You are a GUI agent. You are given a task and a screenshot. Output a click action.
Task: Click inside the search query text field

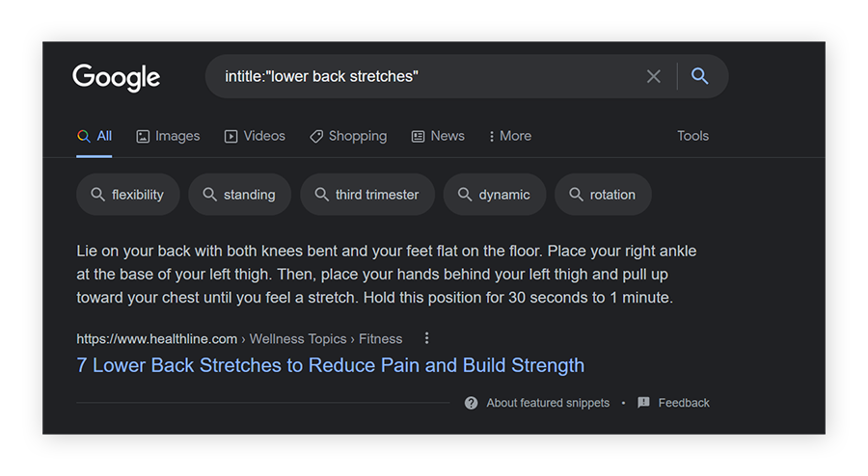click(424, 76)
